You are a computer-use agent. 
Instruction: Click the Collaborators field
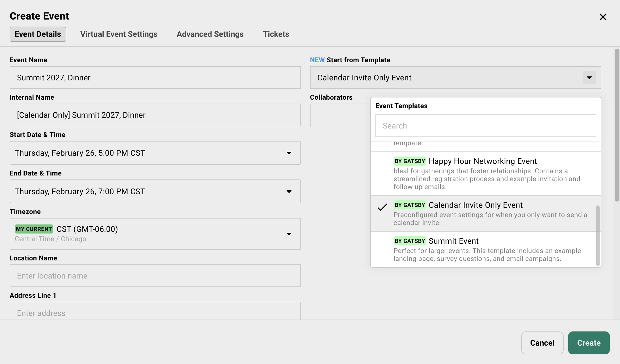pyautogui.click(x=340, y=115)
